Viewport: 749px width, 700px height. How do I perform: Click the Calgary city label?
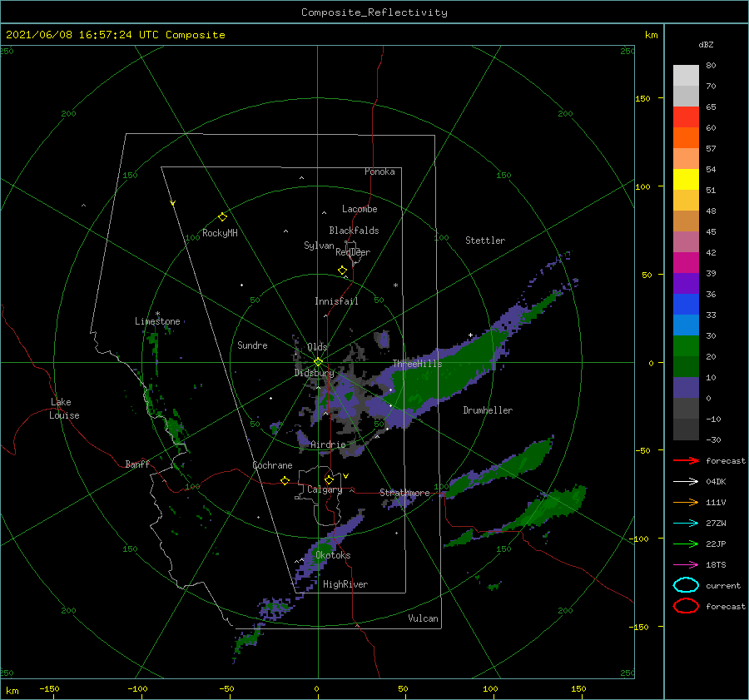[325, 489]
